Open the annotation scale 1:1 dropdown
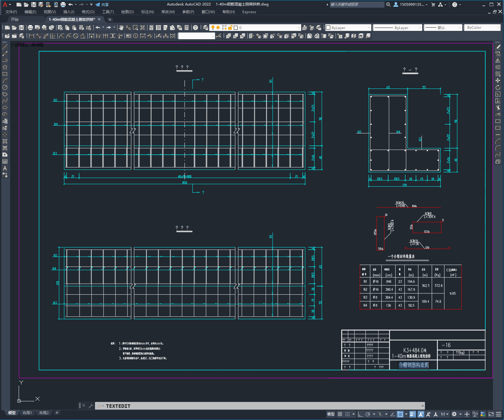 pos(445,414)
